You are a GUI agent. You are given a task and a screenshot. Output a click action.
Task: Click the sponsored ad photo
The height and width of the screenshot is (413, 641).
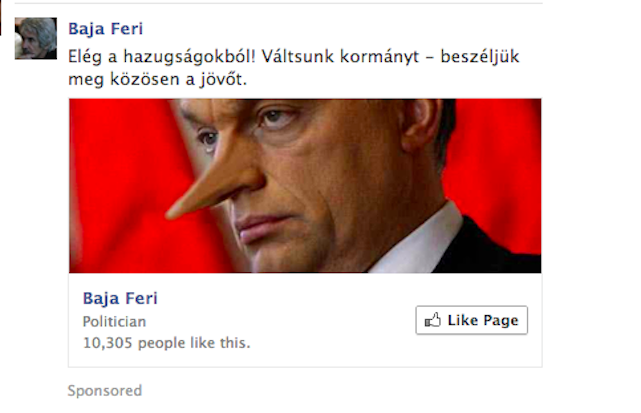305,185
